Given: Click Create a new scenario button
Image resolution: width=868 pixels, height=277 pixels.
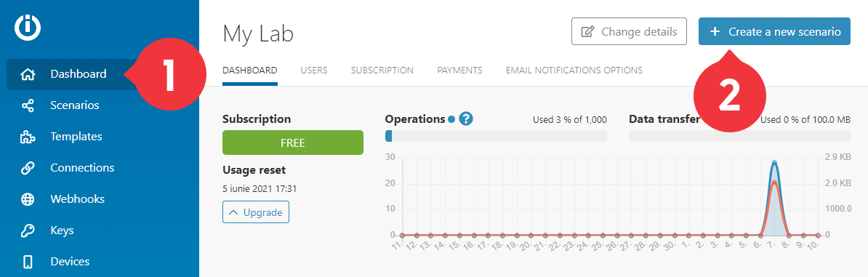Looking at the screenshot, I should [x=774, y=31].
